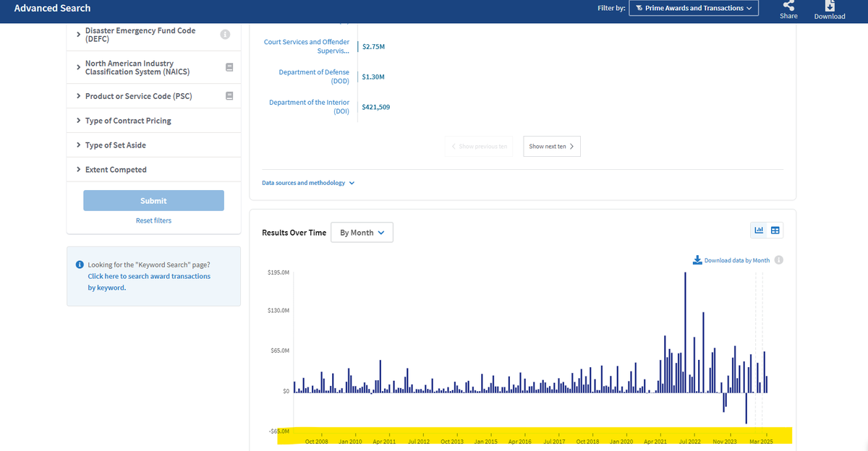Open the PSC glossary book icon

click(229, 95)
